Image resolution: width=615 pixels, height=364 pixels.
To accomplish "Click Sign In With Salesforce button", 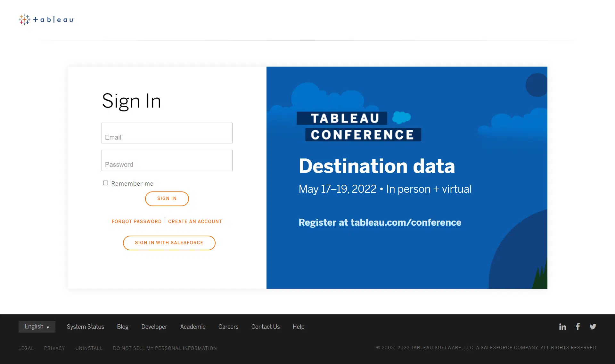I will [x=169, y=243].
